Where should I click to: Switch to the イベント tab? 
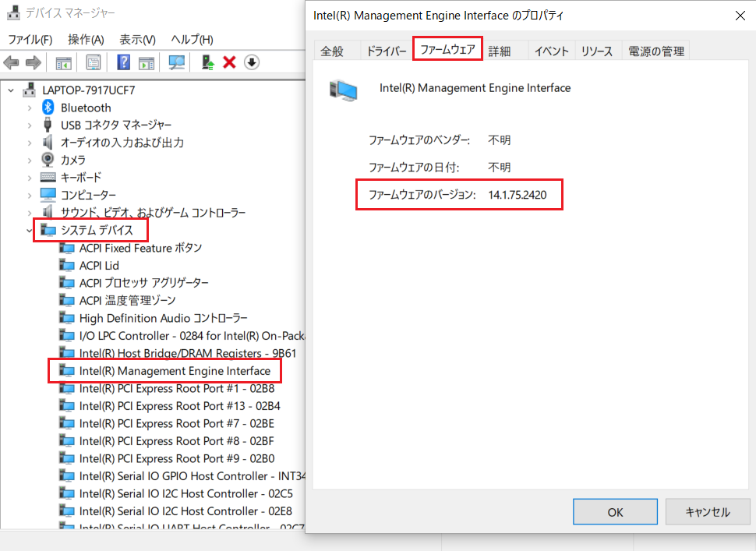click(552, 51)
